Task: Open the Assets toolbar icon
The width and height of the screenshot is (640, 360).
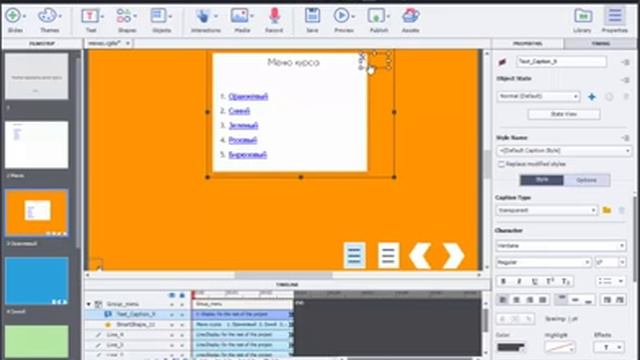Action: pos(411,16)
